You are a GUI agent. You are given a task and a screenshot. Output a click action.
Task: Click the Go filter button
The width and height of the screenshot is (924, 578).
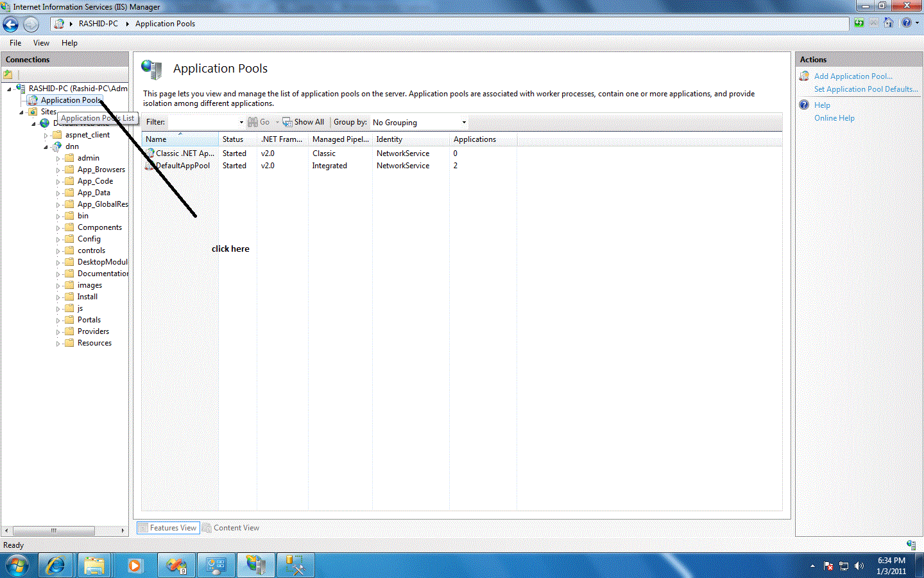point(259,122)
